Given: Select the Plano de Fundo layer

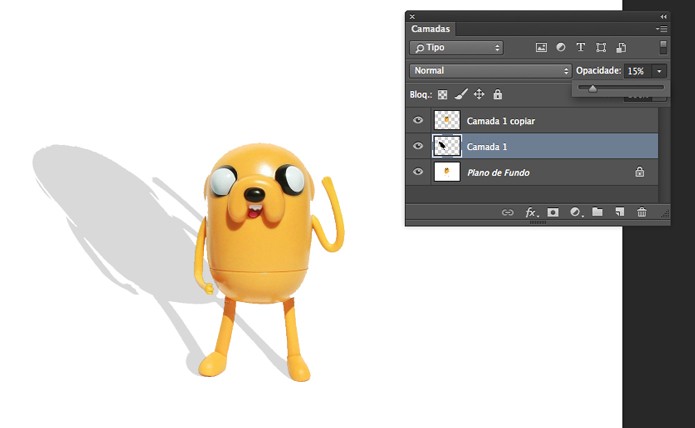Looking at the screenshot, I should pyautogui.click(x=532, y=172).
